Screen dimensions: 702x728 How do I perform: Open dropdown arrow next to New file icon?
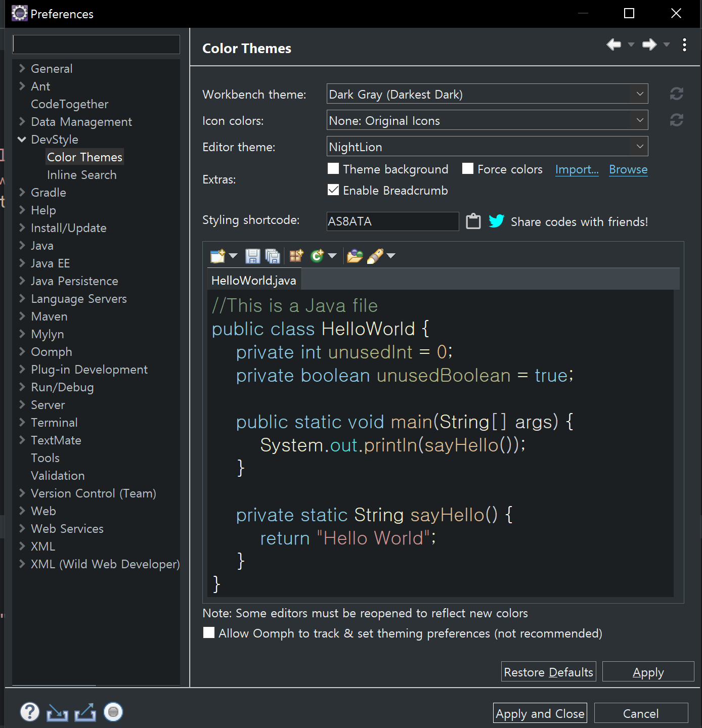[x=233, y=256]
